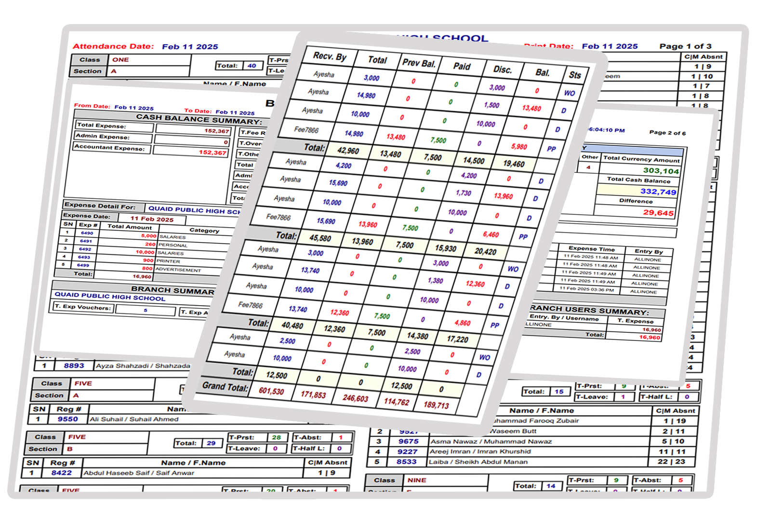This screenshot has width=771, height=532.
Task: Click the 'Page 2 of 6' text
Action: [667, 133]
